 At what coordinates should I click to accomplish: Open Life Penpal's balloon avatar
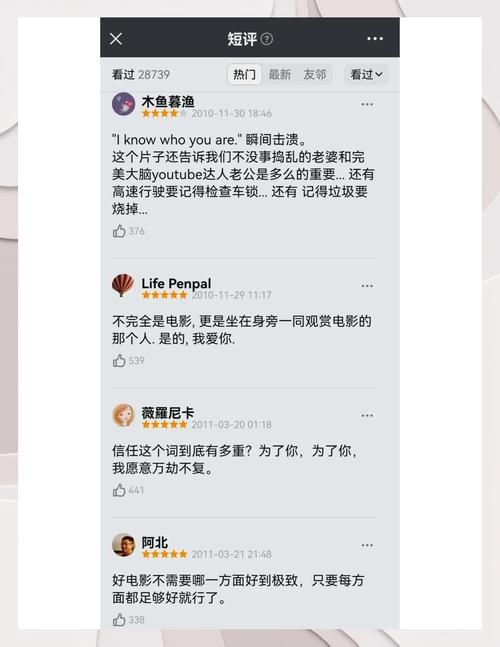[123, 286]
